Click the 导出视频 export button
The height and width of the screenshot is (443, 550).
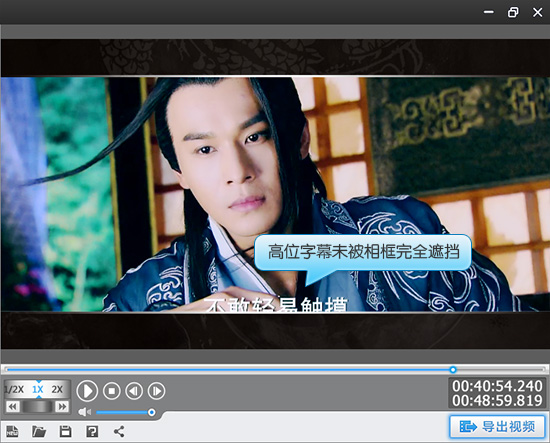497,427
